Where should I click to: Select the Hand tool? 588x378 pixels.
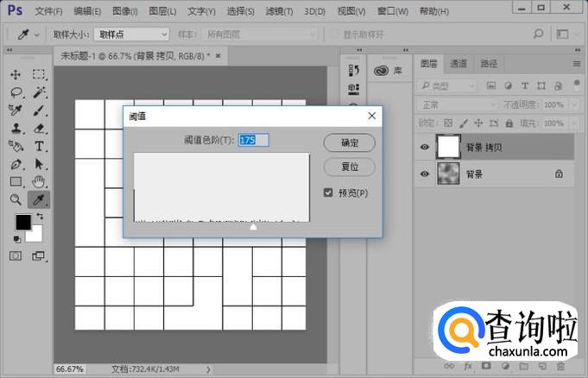pyautogui.click(x=38, y=182)
